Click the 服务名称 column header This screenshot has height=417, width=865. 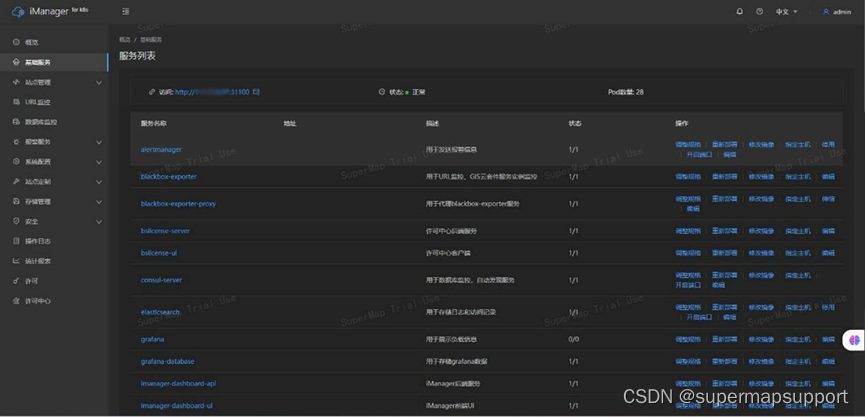click(153, 123)
